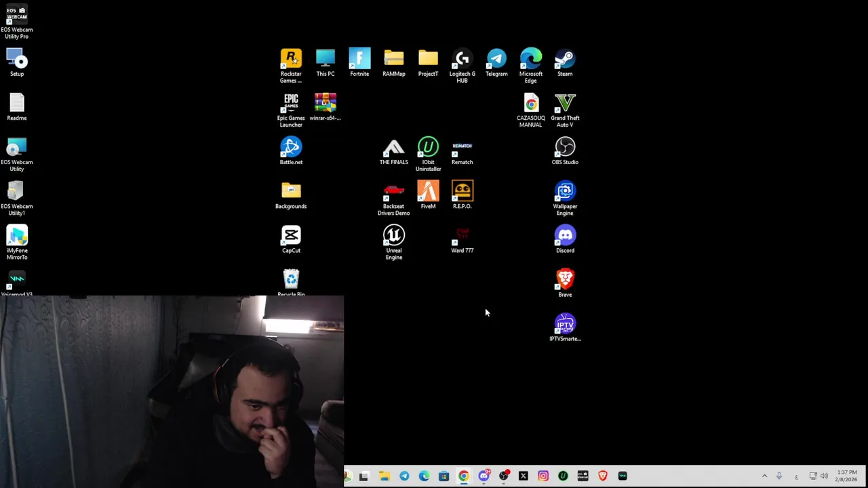
Task: Launch Steam from the desktop
Action: click(x=565, y=62)
